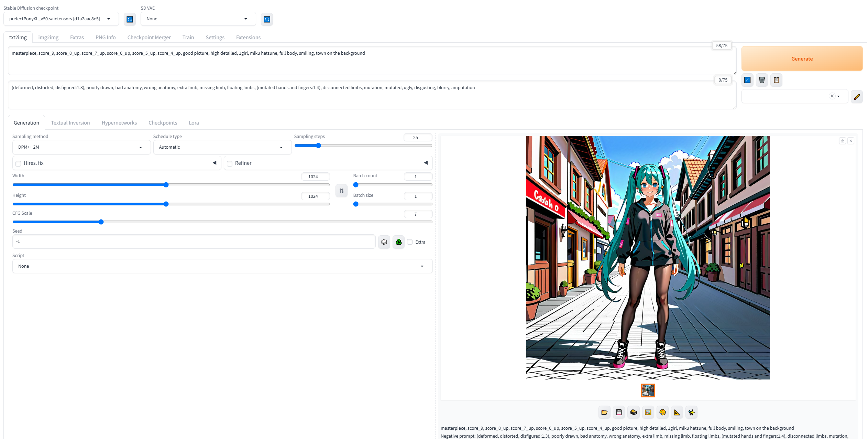Switch to Hypernetworks subtab
Viewport: 868px width, 439px height.
click(119, 123)
